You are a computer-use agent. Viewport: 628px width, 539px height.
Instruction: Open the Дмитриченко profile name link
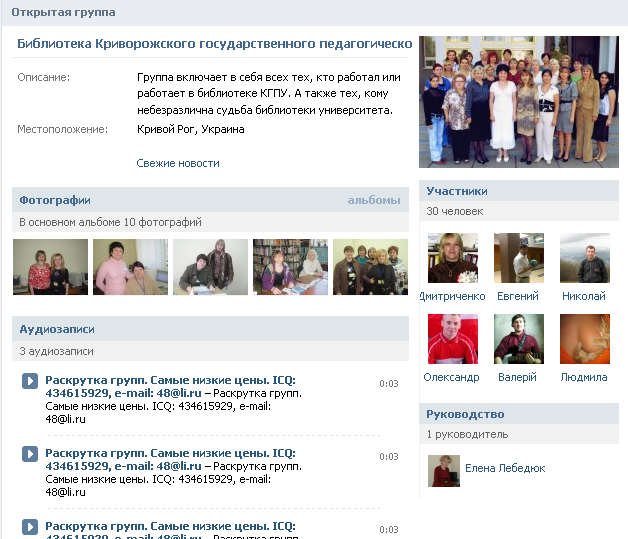(453, 296)
